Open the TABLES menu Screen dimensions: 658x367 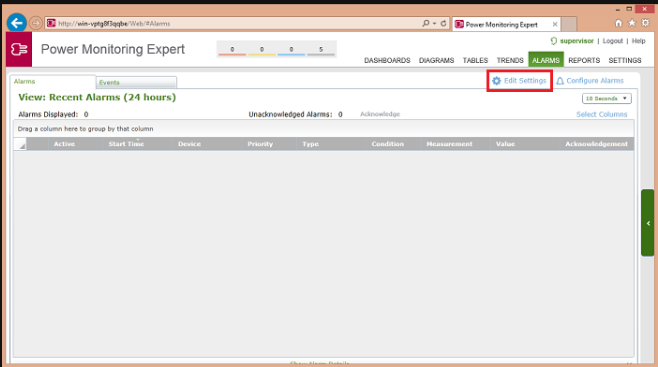pyautogui.click(x=475, y=60)
